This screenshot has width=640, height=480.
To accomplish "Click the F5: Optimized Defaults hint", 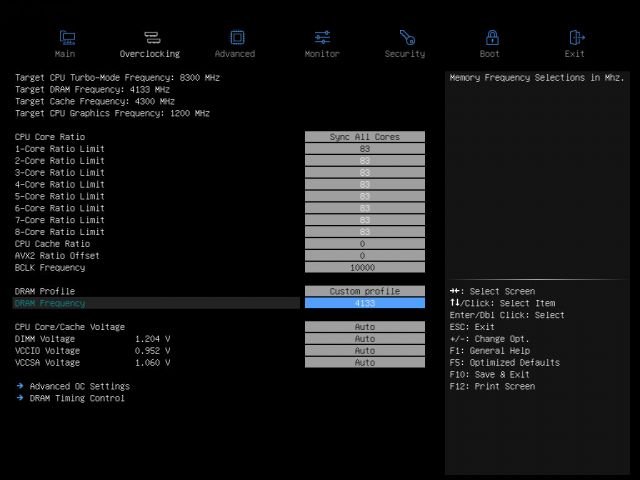I will coord(504,362).
